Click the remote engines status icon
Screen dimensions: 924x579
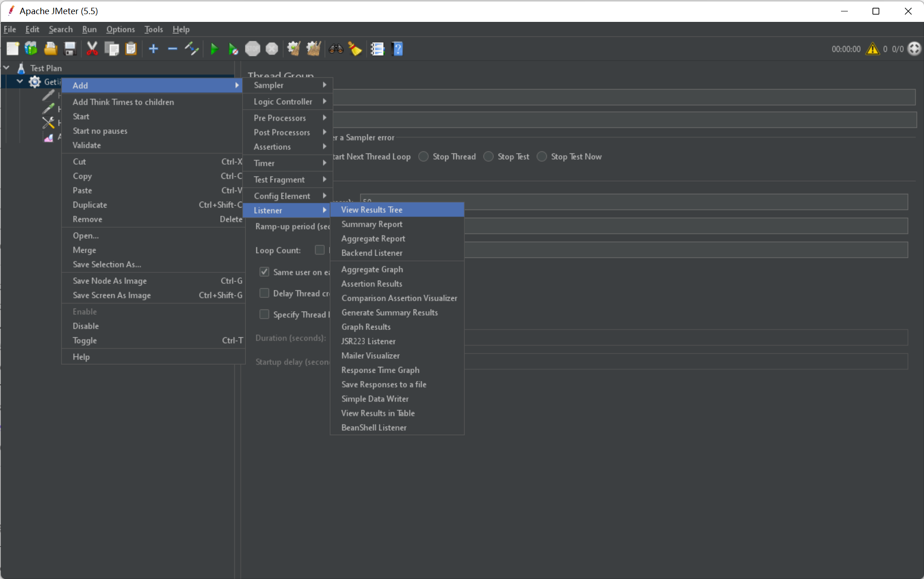click(x=914, y=49)
